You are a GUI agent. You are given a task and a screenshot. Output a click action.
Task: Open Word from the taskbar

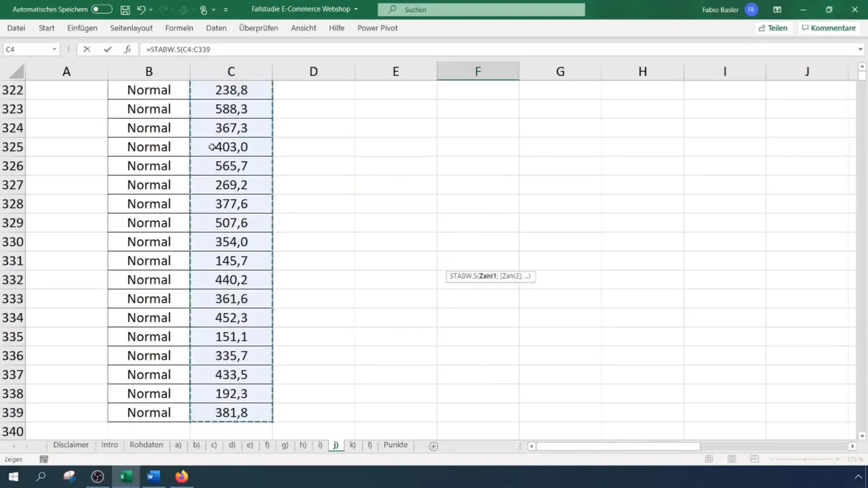[154, 477]
